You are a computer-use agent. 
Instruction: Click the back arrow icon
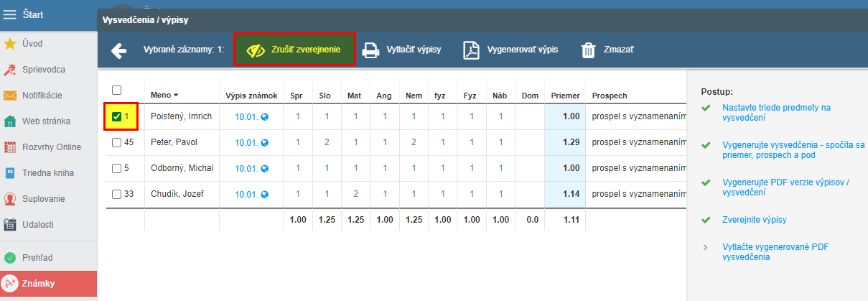(x=118, y=50)
